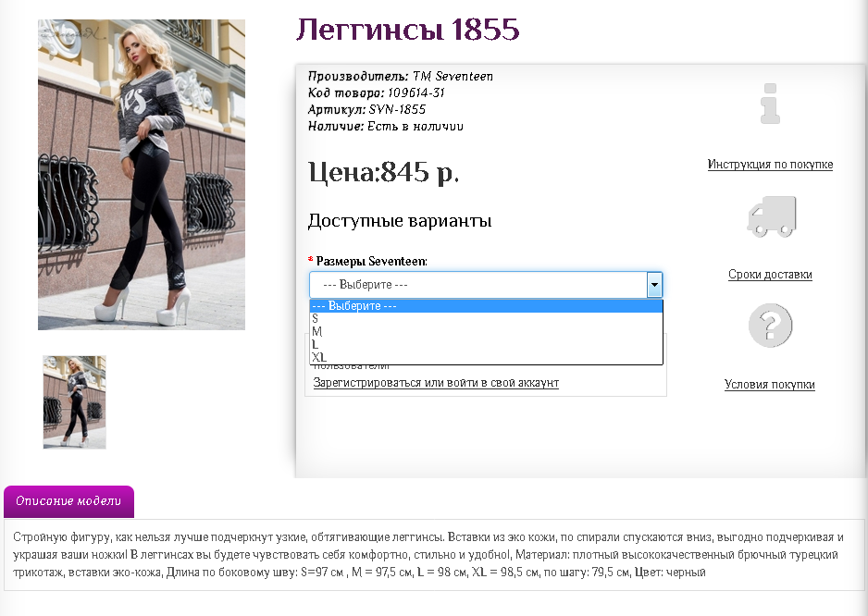This screenshot has width=868, height=616.
Task: Choose the --- Выберите --- option in list
Action: [x=486, y=305]
